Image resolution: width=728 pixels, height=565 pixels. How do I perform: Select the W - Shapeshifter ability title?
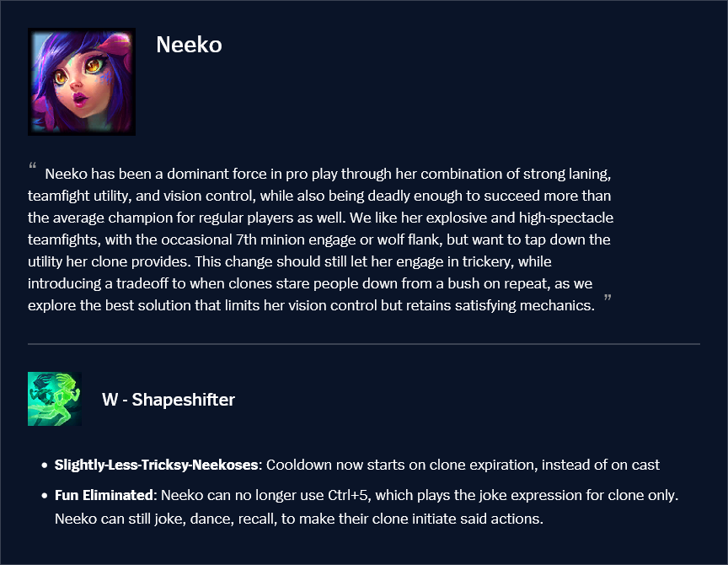click(x=168, y=399)
